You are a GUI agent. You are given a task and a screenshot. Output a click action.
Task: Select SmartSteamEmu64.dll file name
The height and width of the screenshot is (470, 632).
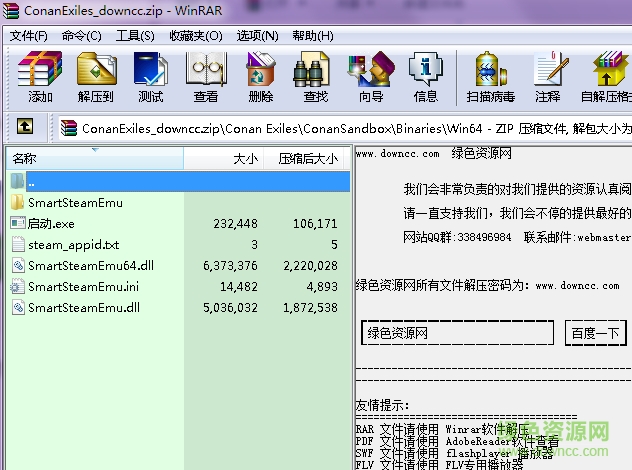point(91,266)
